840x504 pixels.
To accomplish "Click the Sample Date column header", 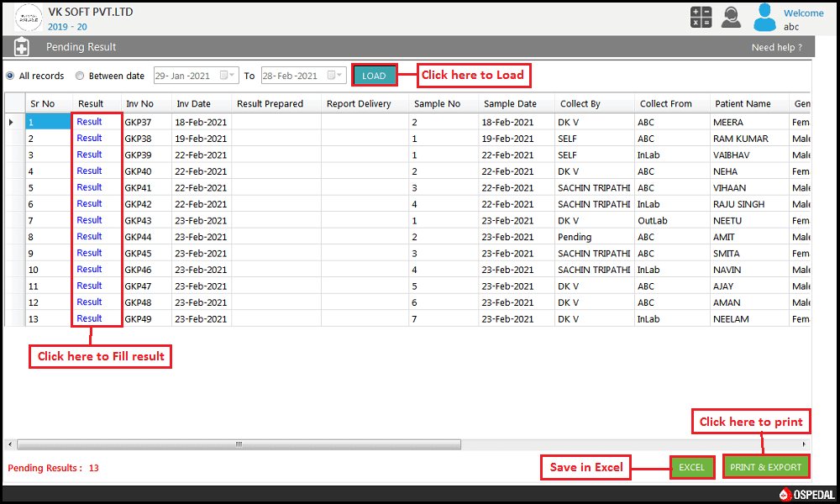I will [517, 103].
